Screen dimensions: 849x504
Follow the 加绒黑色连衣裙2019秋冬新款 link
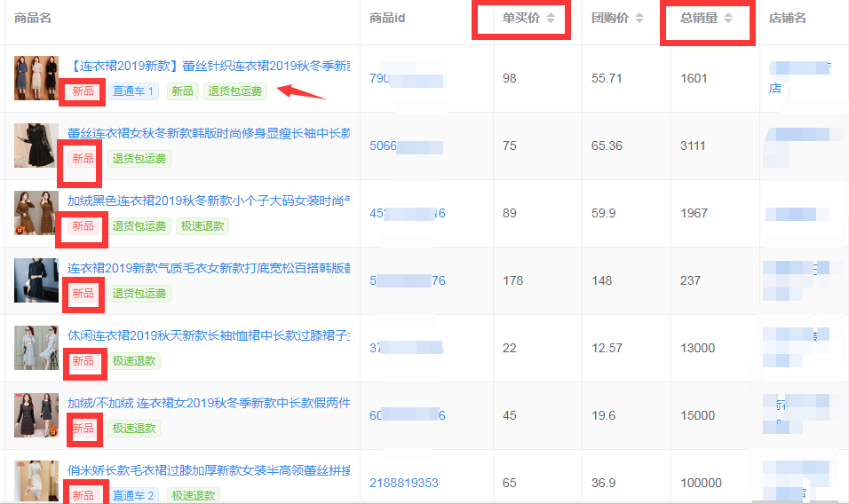coord(208,201)
